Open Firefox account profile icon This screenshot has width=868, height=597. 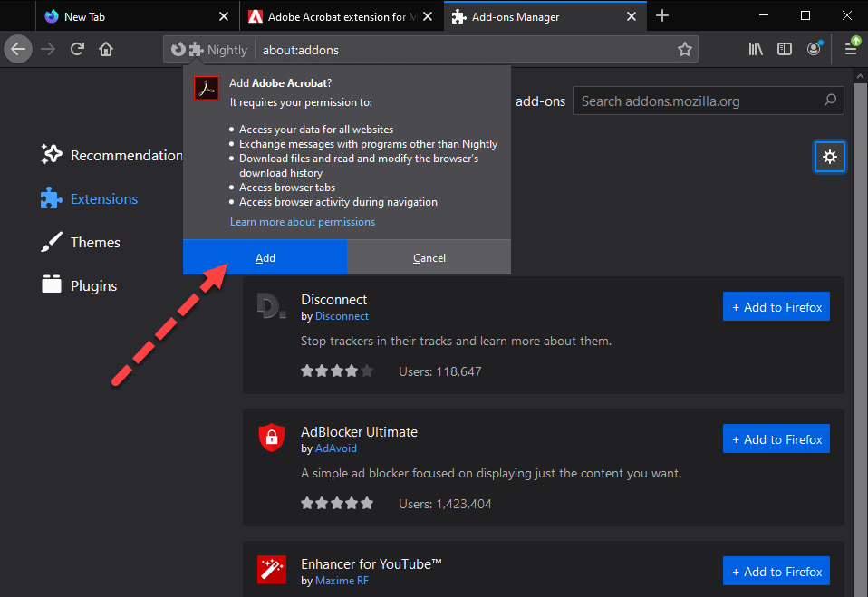(x=814, y=49)
